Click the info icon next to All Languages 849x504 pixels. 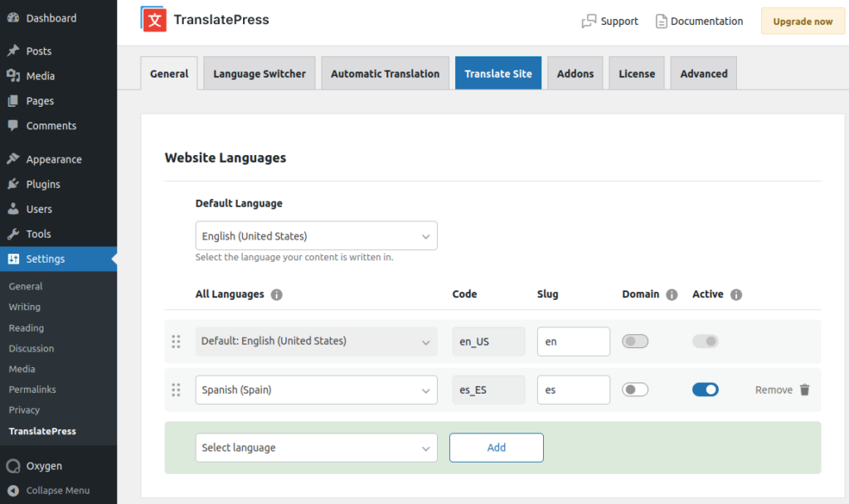coord(277,294)
